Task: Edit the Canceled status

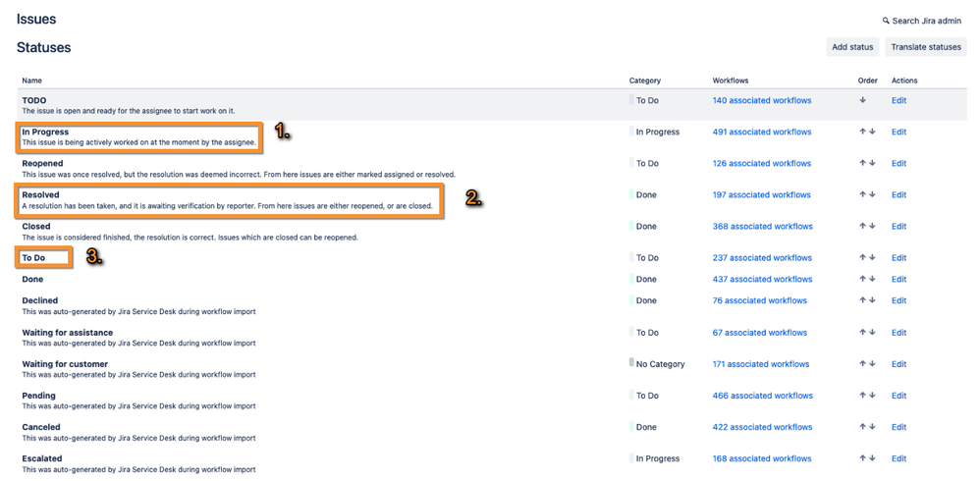Action: coord(898,427)
